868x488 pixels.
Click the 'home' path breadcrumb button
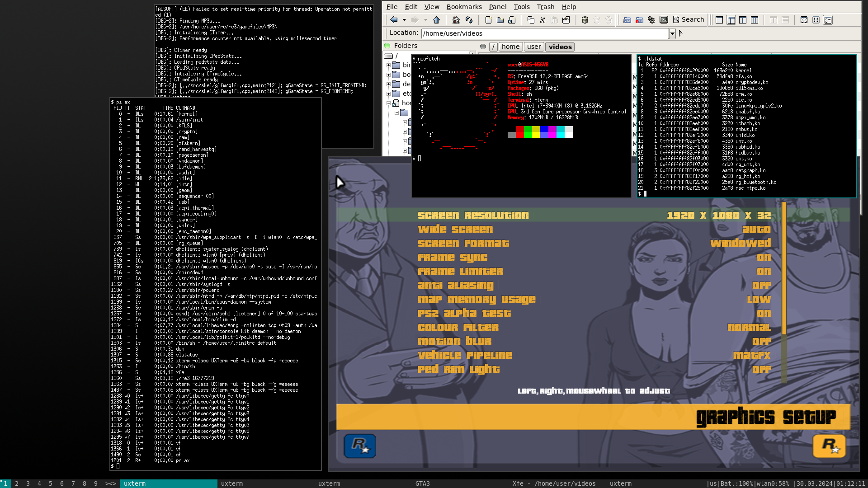click(x=510, y=47)
